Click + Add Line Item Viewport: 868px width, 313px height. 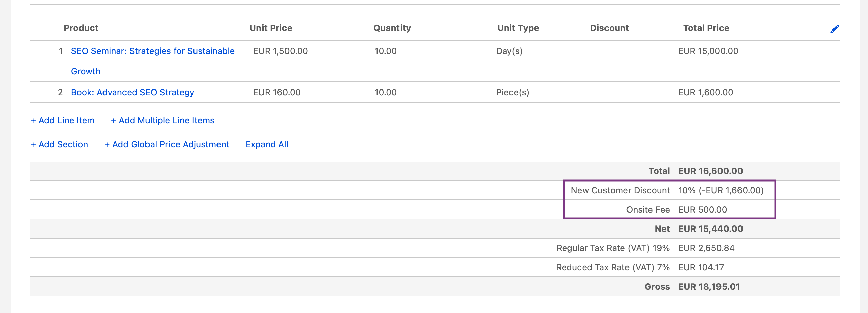(x=62, y=120)
